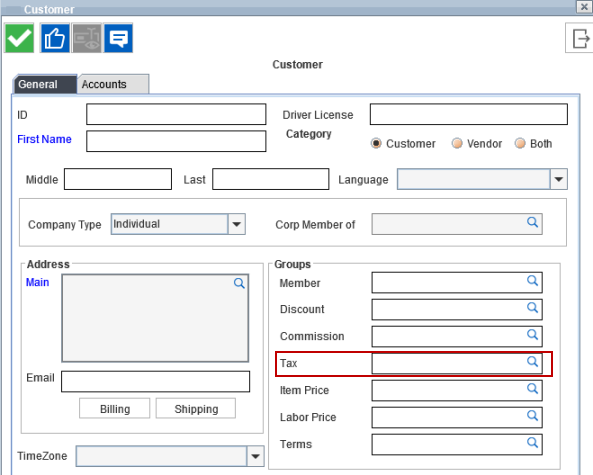Click the green checkmark save icon

click(x=19, y=38)
